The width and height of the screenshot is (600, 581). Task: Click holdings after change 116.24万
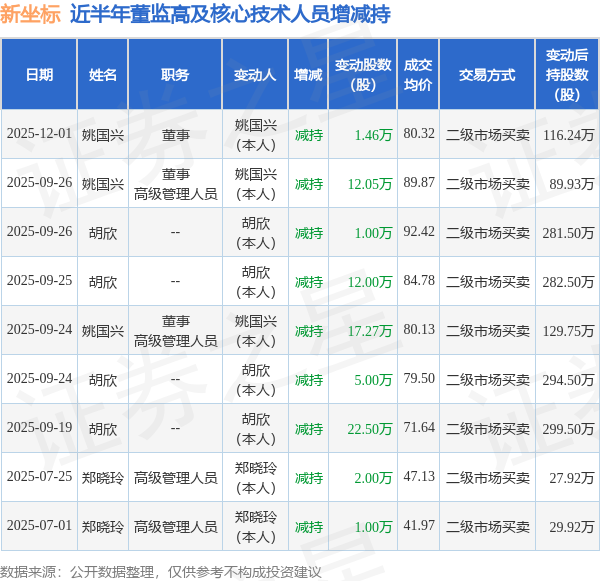tap(569, 135)
